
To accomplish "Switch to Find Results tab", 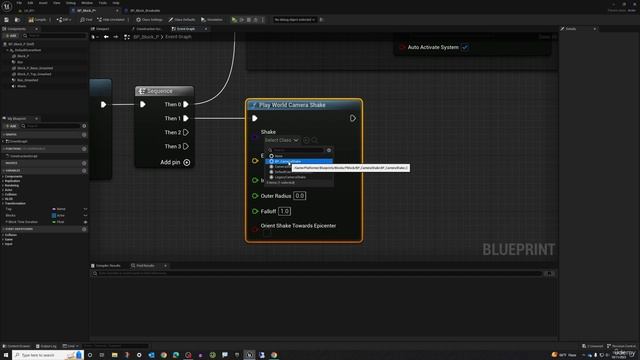I will (143, 266).
